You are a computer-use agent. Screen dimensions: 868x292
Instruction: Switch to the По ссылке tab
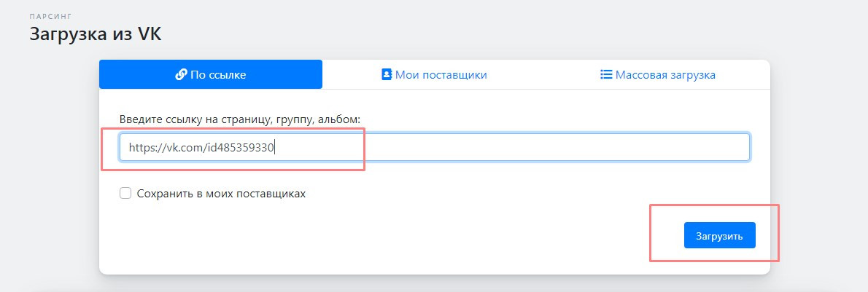[211, 74]
